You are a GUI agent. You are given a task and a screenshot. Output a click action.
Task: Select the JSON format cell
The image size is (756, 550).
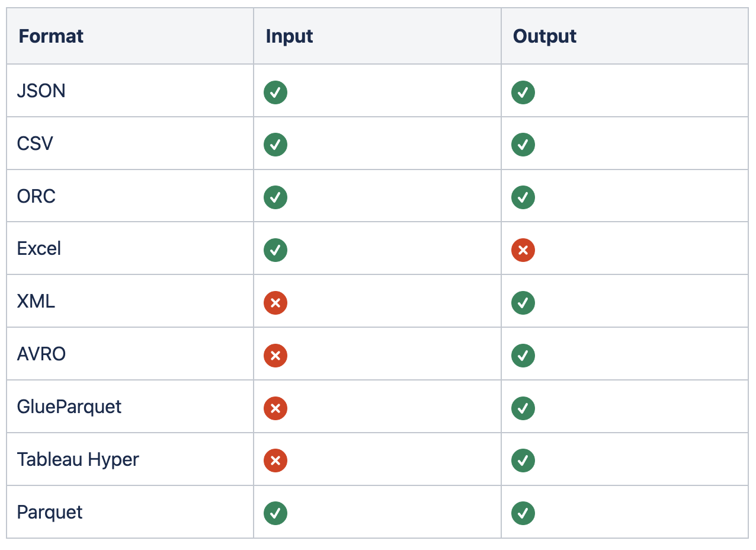[130, 91]
